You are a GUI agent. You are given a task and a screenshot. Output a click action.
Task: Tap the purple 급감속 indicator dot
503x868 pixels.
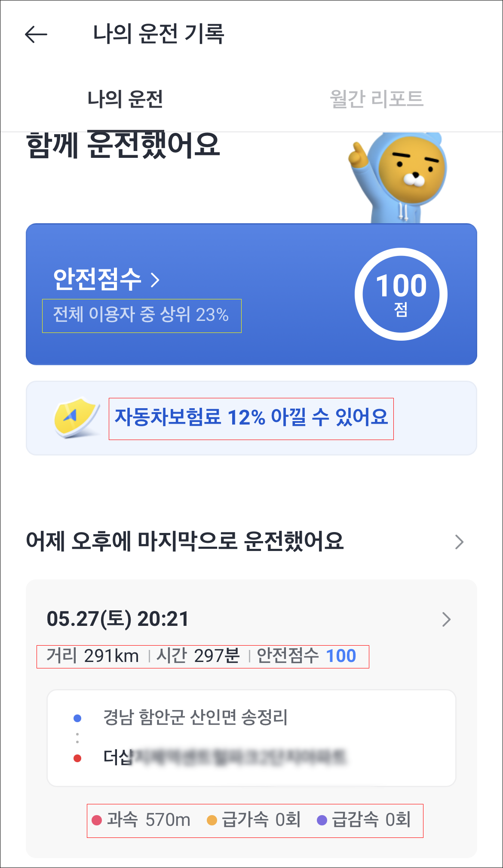[x=322, y=820]
